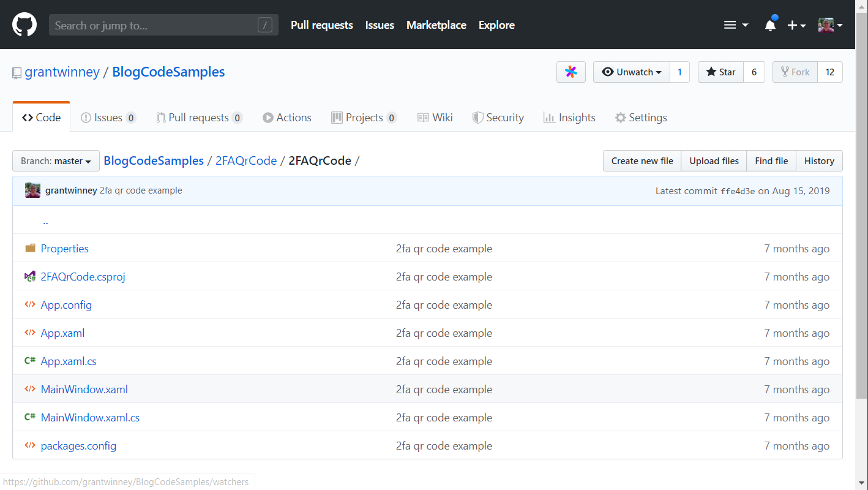Open the MainWindow.xaml file link

point(84,390)
